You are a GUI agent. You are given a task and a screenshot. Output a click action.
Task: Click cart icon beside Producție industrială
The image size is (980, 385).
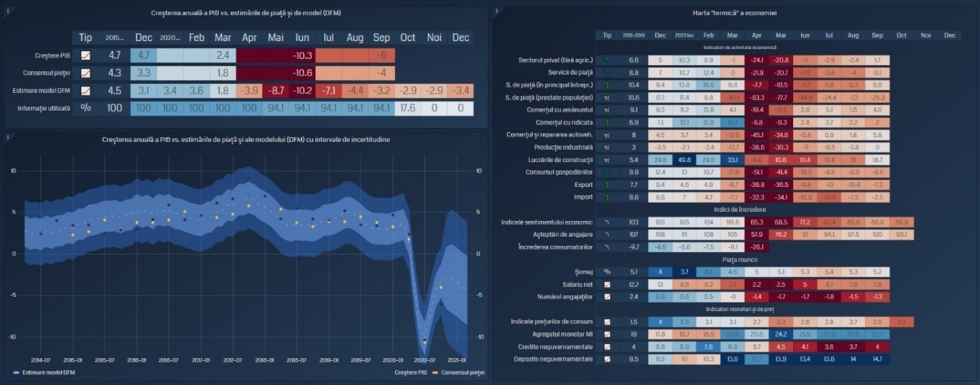(x=607, y=147)
